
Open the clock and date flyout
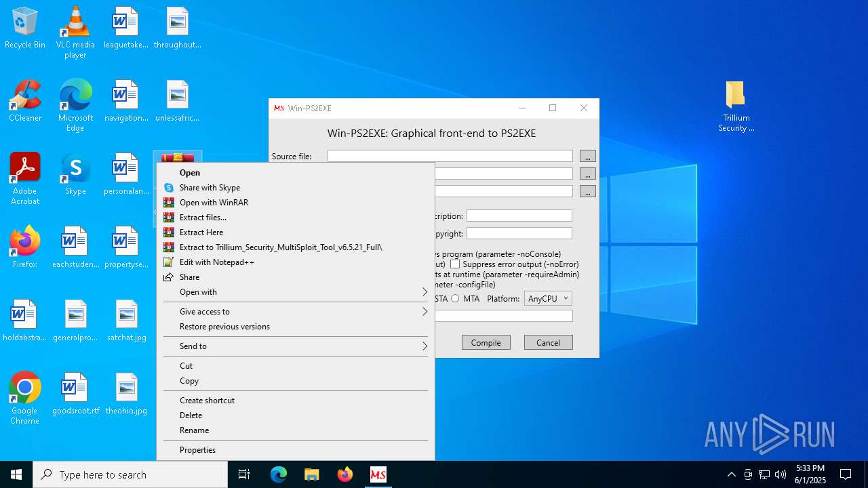pos(810,474)
